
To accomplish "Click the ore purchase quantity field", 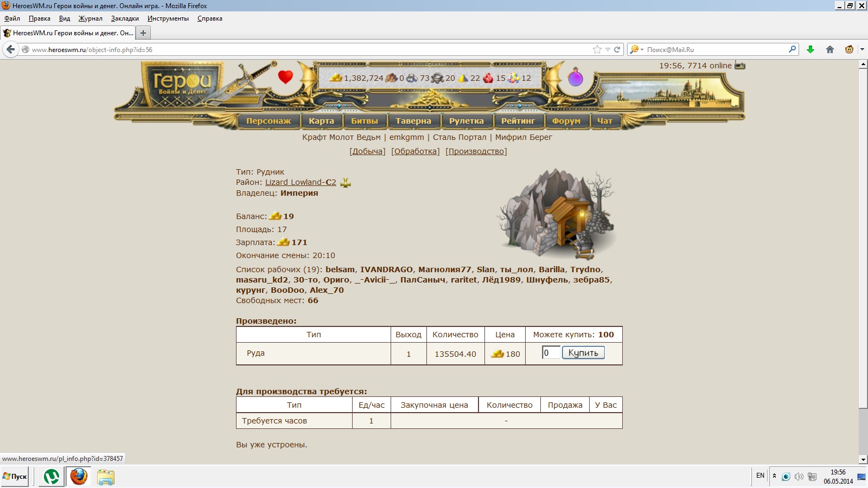I will [551, 353].
